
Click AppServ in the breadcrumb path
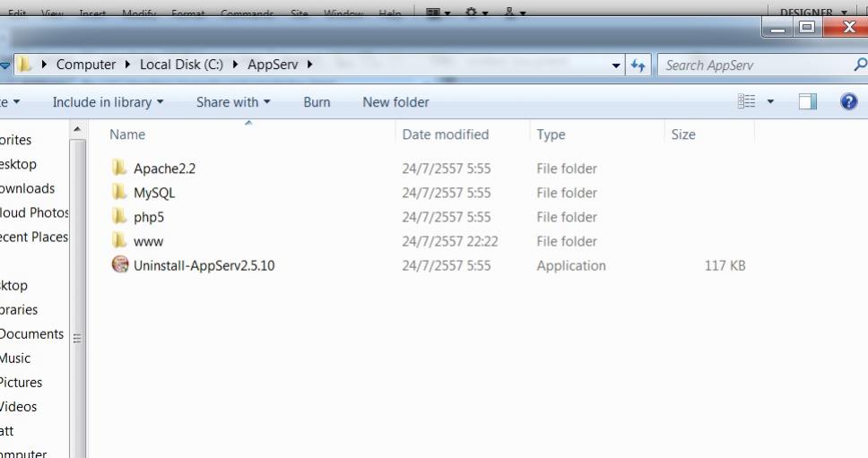273,65
